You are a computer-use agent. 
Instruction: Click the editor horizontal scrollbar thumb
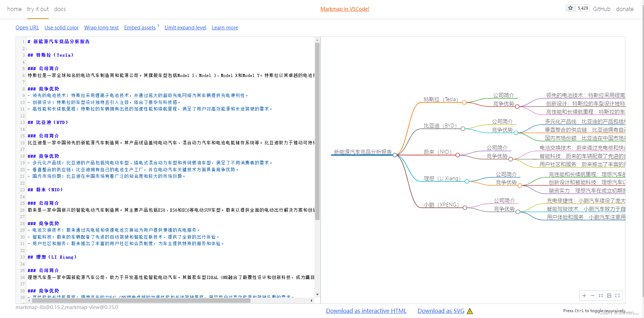pyautogui.click(x=141, y=300)
